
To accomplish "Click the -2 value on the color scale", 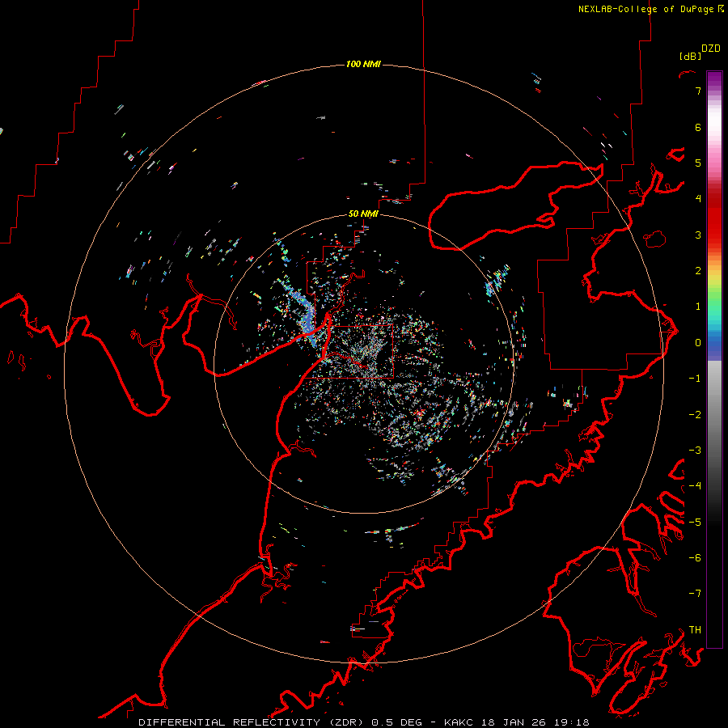I will 695,415.
